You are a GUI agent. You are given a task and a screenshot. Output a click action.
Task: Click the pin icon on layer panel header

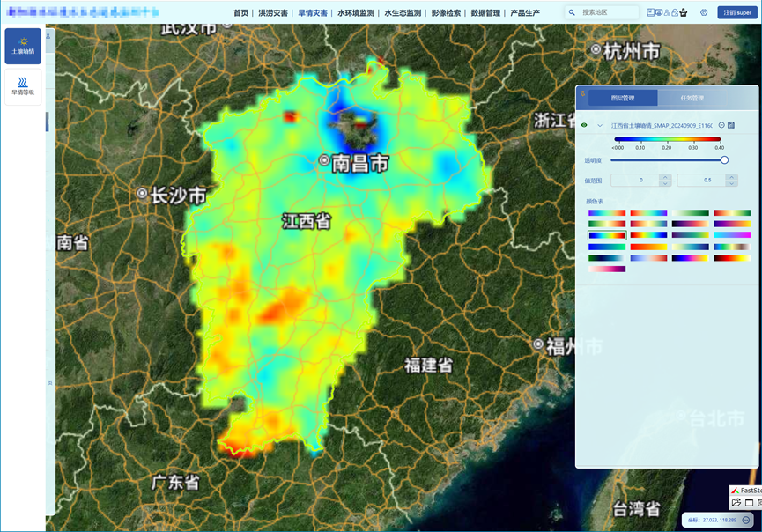click(x=582, y=93)
